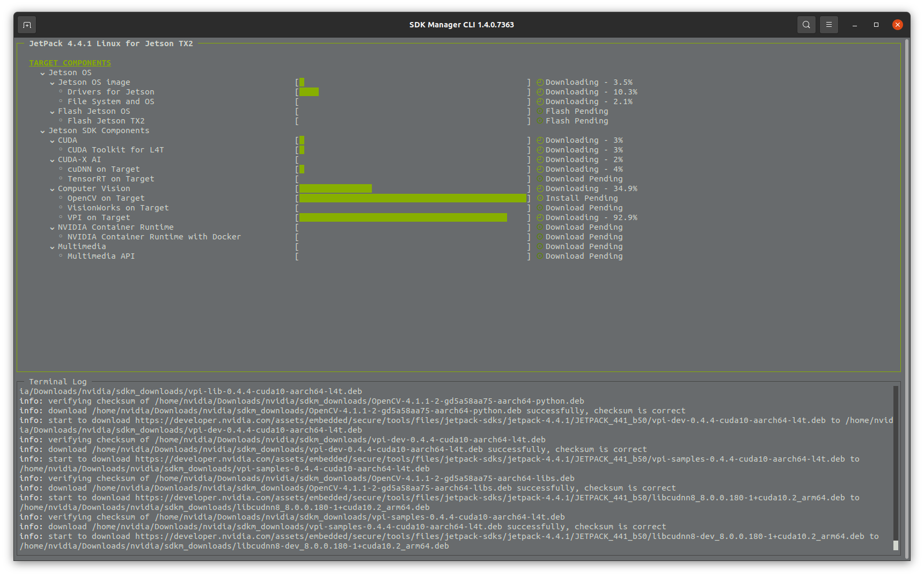Click the Install Pending icon for OpenCV on Target
Image resolution: width=924 pixels, height=576 pixels.
point(540,199)
